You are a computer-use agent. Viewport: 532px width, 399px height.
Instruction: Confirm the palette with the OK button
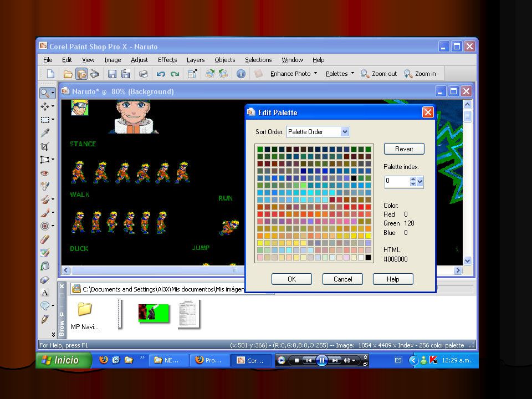[x=292, y=279]
